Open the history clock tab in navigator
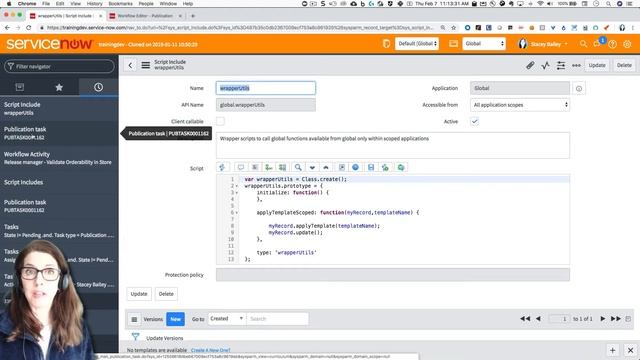 (98, 87)
